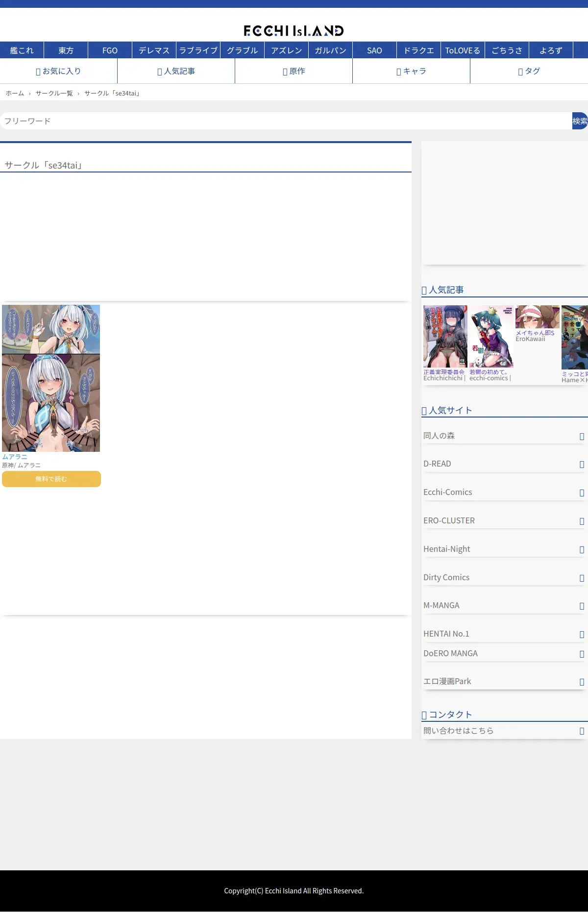
Task: Go to ホーム breadcrumb link
Action: tap(15, 93)
